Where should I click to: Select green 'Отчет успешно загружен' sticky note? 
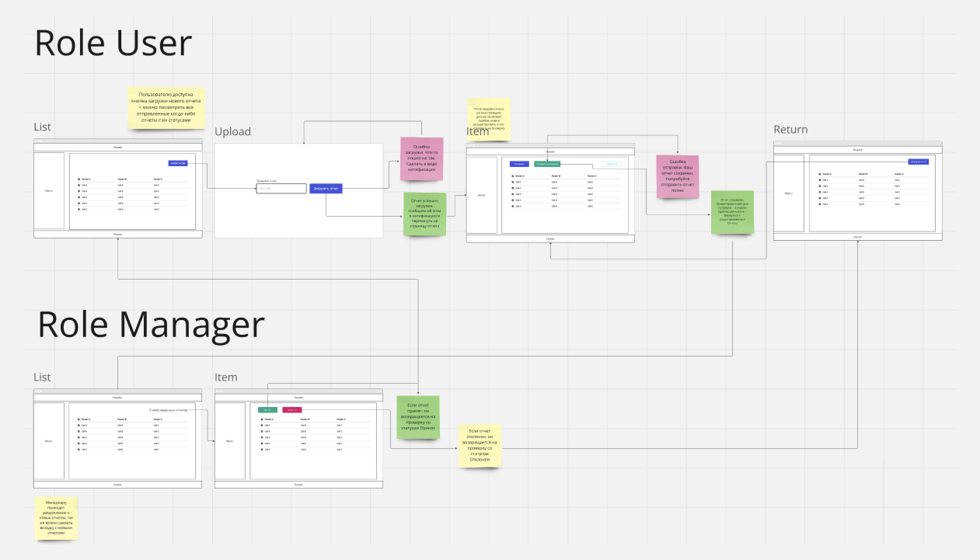pos(425,213)
